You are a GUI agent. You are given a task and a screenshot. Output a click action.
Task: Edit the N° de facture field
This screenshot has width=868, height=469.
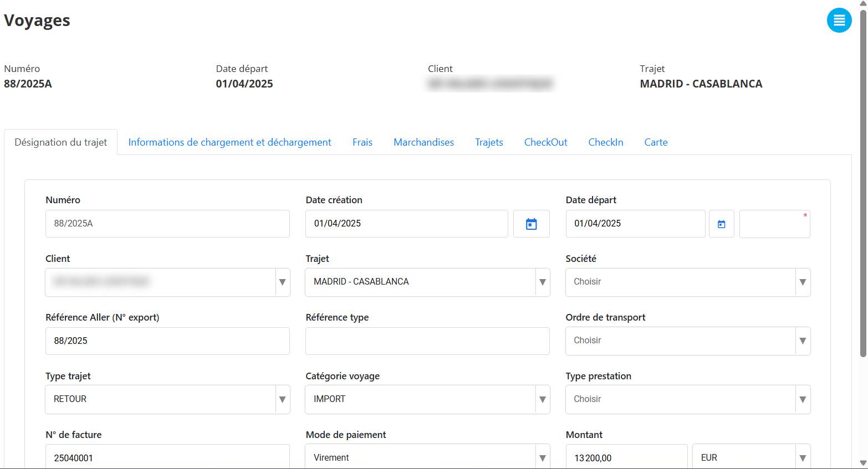(167, 457)
